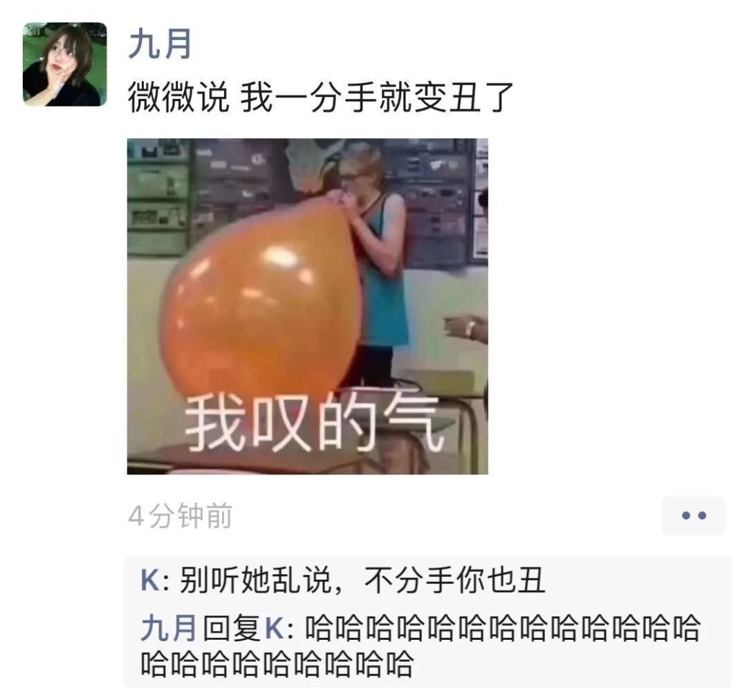Click K name after 回复 in reply

275,627
